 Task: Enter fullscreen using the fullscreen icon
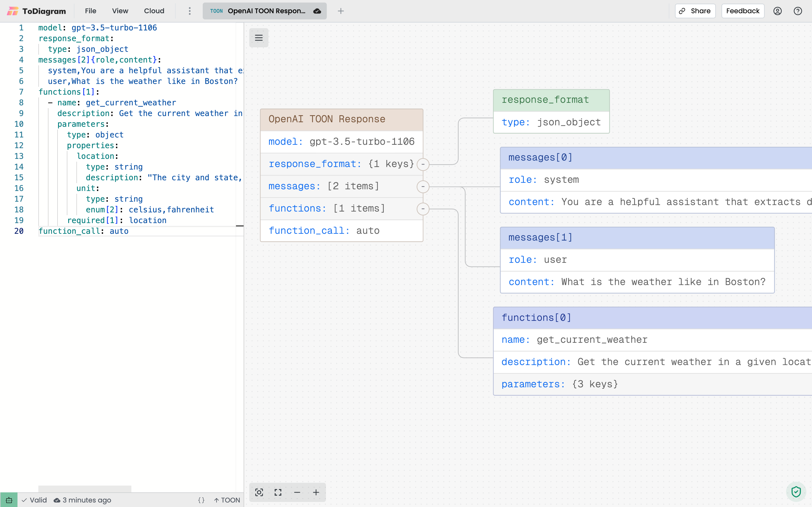click(277, 492)
